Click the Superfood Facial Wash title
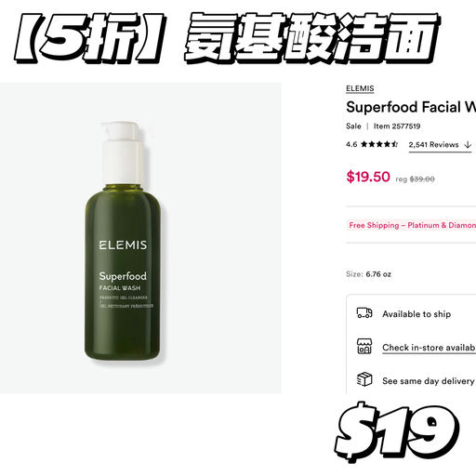476x476 pixels. [411, 107]
